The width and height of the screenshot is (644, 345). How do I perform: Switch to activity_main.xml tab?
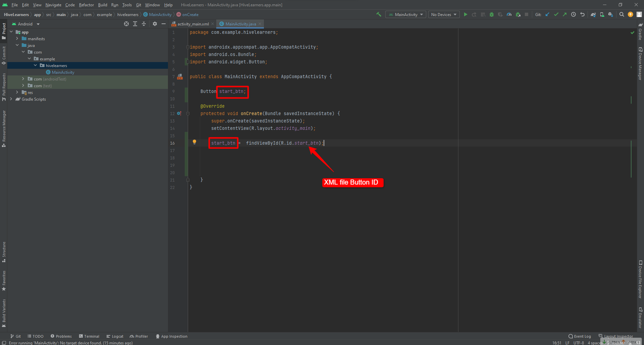coord(193,24)
